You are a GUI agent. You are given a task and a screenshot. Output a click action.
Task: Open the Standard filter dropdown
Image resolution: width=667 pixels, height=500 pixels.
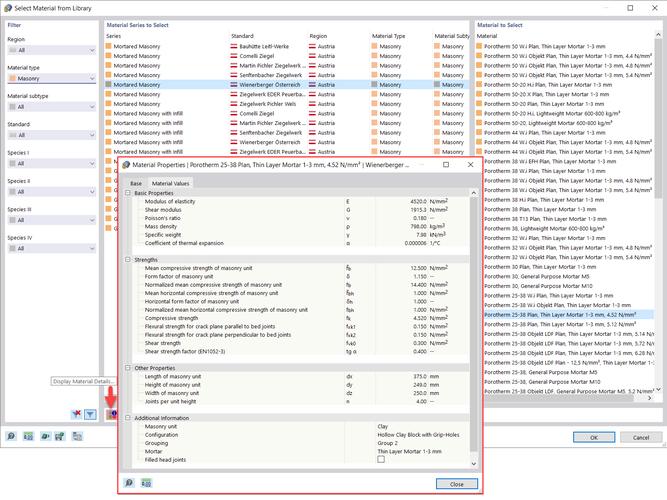tap(52, 135)
